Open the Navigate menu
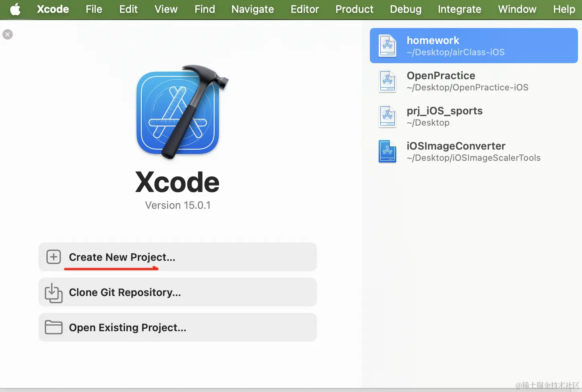Image resolution: width=582 pixels, height=392 pixels. [x=253, y=9]
